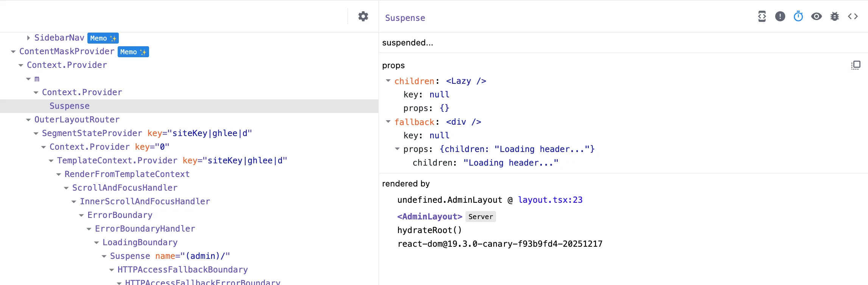Click the device code brackets icon
This screenshot has width=868, height=285.
pyautogui.click(x=762, y=16)
